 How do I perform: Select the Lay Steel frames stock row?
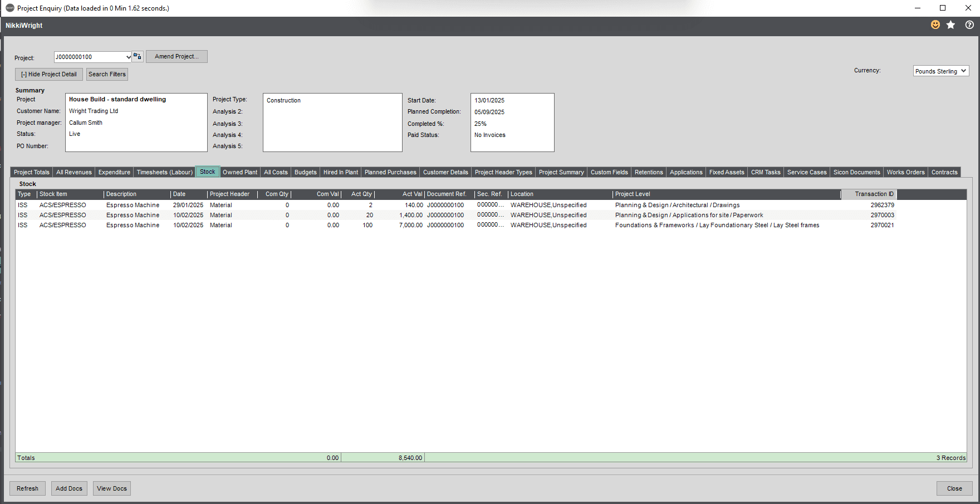(x=491, y=225)
